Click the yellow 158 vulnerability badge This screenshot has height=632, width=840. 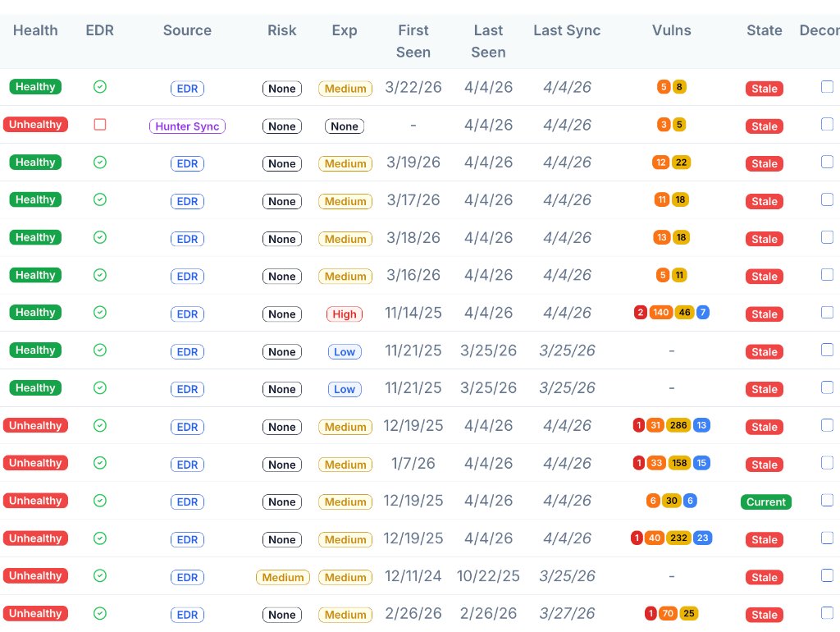679,463
